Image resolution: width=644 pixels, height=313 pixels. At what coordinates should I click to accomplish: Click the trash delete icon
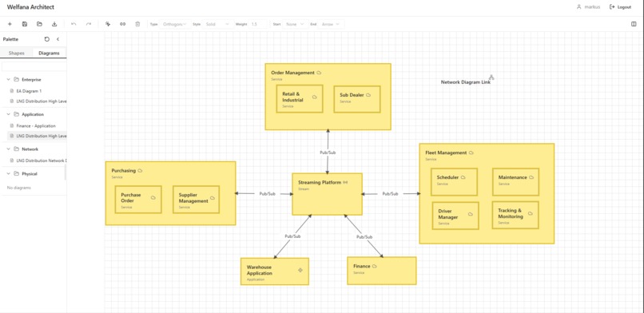click(x=137, y=24)
